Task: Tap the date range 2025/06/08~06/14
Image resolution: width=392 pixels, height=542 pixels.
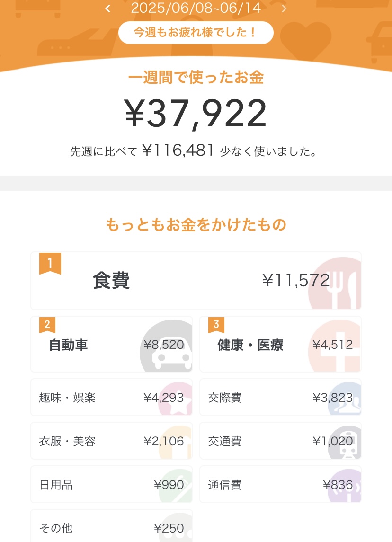Action: [196, 8]
